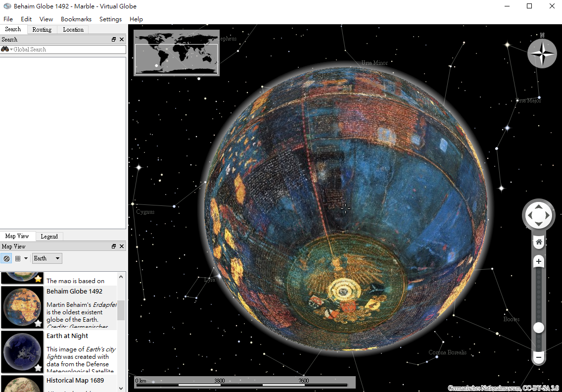Pan the globe down with the down arrow
This screenshot has width=562, height=392.
pyautogui.click(x=539, y=224)
